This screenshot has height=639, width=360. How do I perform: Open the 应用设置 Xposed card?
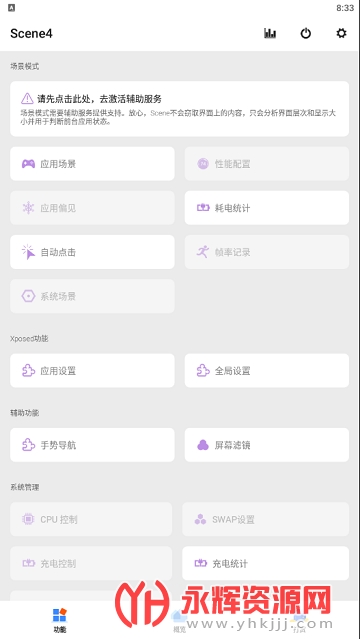point(92,370)
